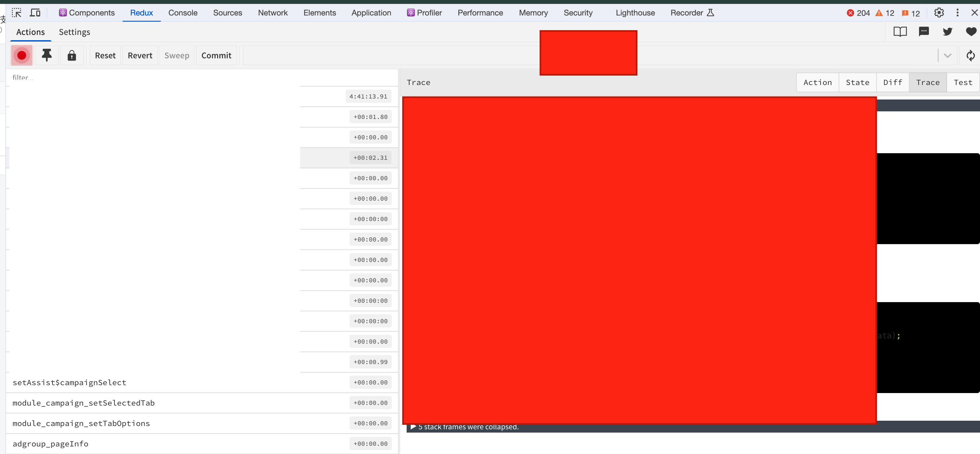The height and width of the screenshot is (454, 980).
Task: Click the heart support icon
Action: click(x=971, y=32)
